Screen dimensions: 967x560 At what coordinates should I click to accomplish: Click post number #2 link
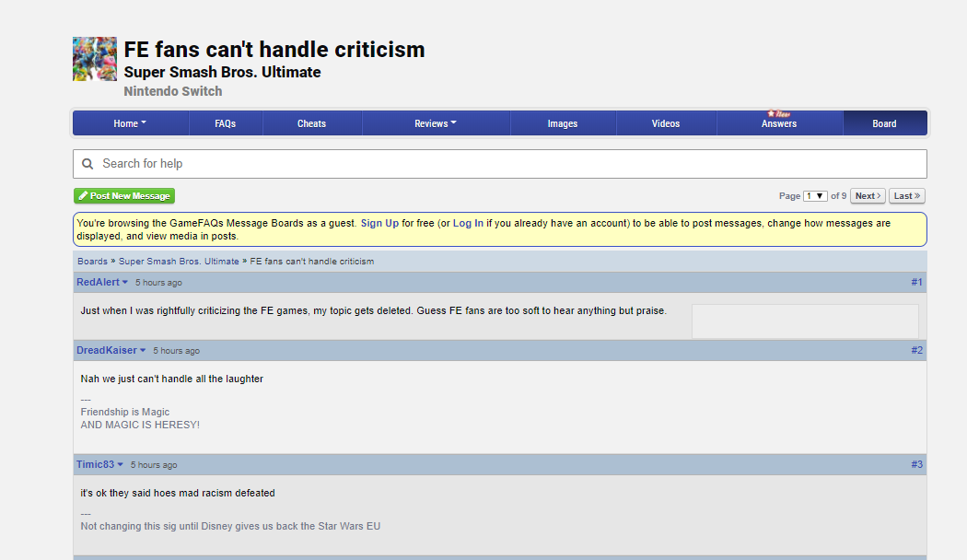coord(916,350)
